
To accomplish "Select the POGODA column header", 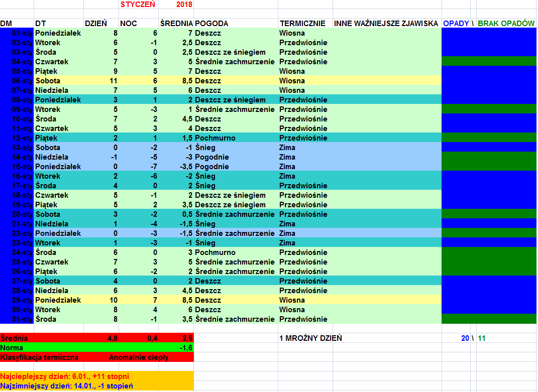I will (211, 24).
